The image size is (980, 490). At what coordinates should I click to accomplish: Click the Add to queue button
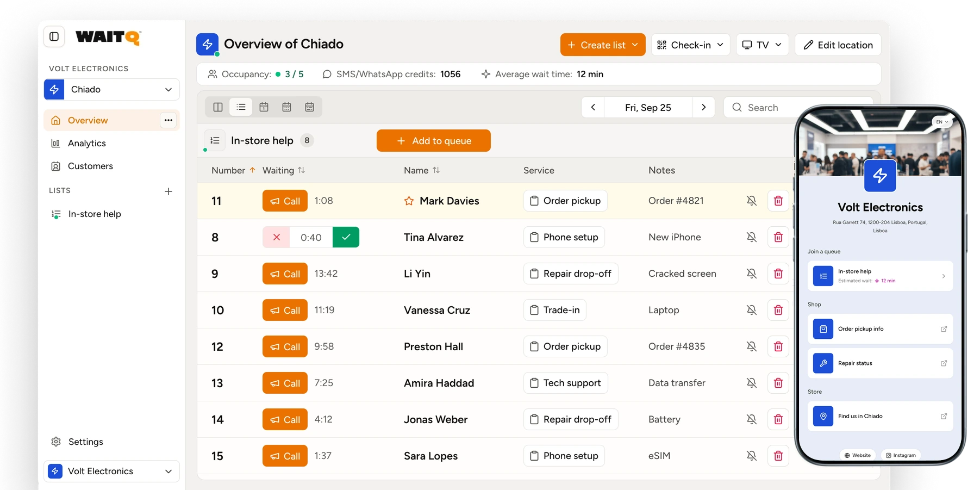point(434,140)
